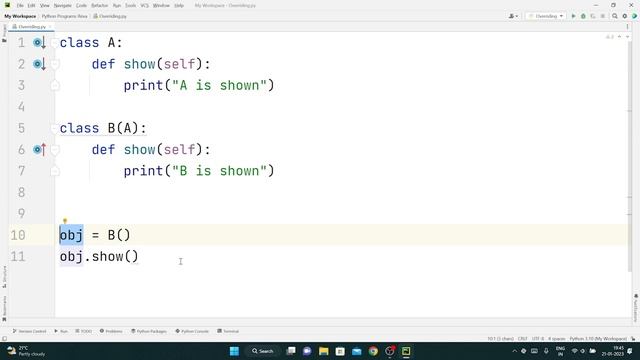Open the TODO tool window
Viewport: 640px width, 360px height.
84,331
